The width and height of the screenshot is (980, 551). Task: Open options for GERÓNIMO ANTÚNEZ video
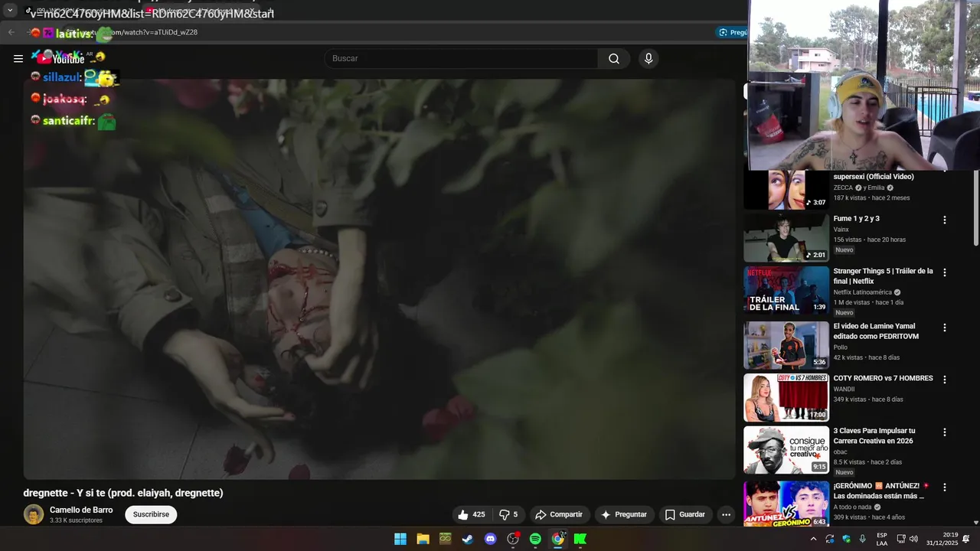[x=945, y=487]
